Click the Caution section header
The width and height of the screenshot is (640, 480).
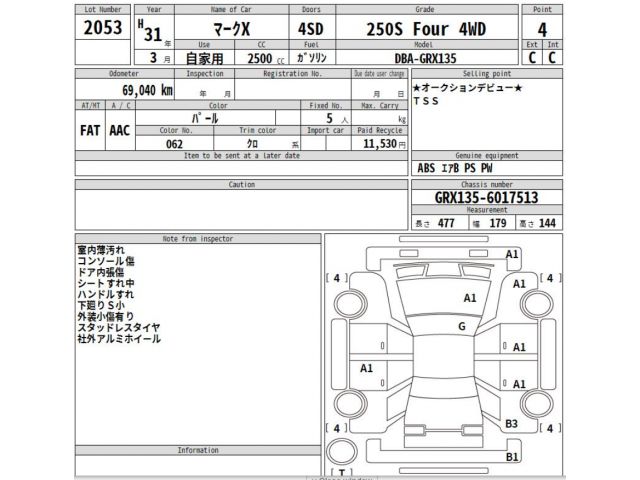point(242,184)
